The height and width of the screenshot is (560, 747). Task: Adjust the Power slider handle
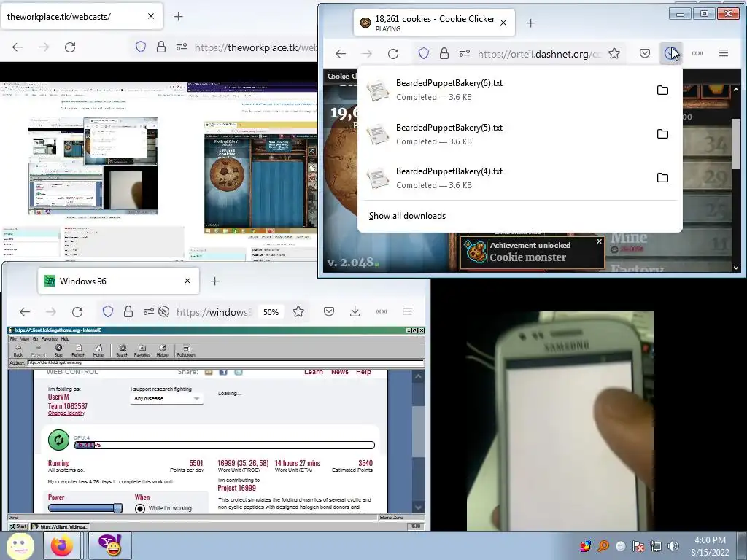[117, 508]
